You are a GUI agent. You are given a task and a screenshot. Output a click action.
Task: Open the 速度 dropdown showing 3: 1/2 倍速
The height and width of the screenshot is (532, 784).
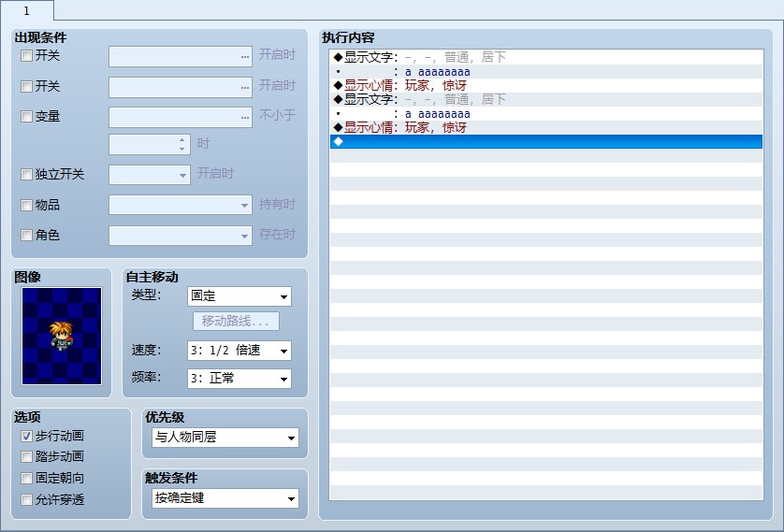239,351
